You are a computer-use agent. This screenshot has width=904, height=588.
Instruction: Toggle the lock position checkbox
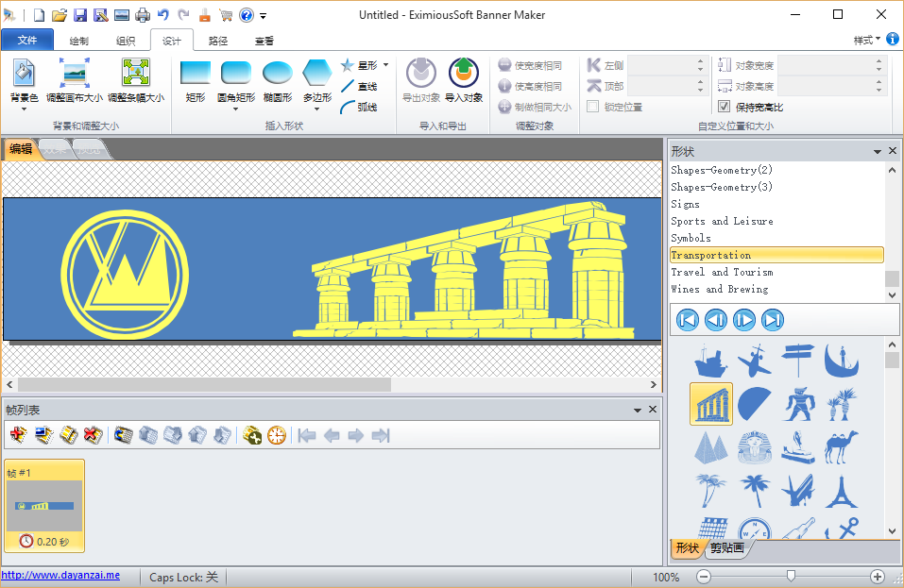[x=592, y=107]
